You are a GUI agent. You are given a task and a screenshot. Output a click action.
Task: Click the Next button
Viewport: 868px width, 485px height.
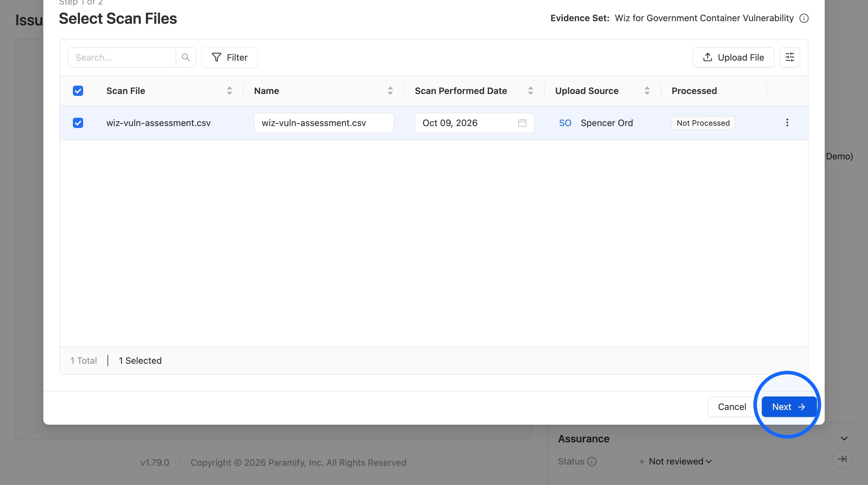789,407
